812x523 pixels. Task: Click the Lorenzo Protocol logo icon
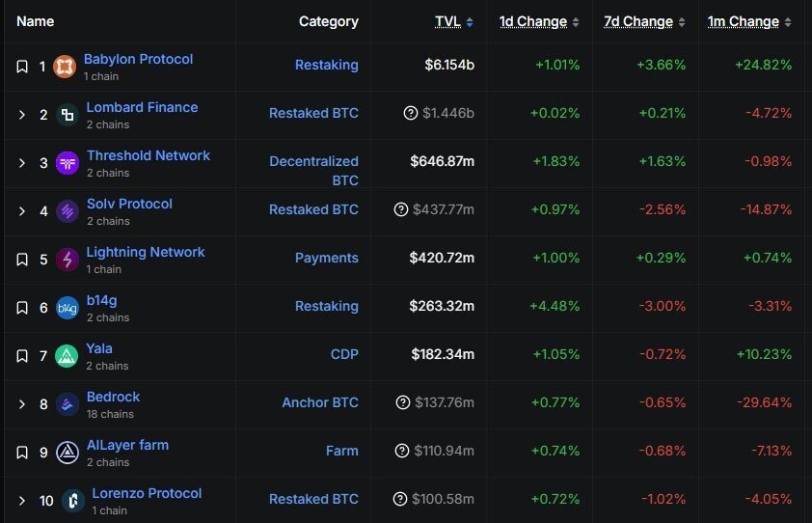[x=73, y=500]
